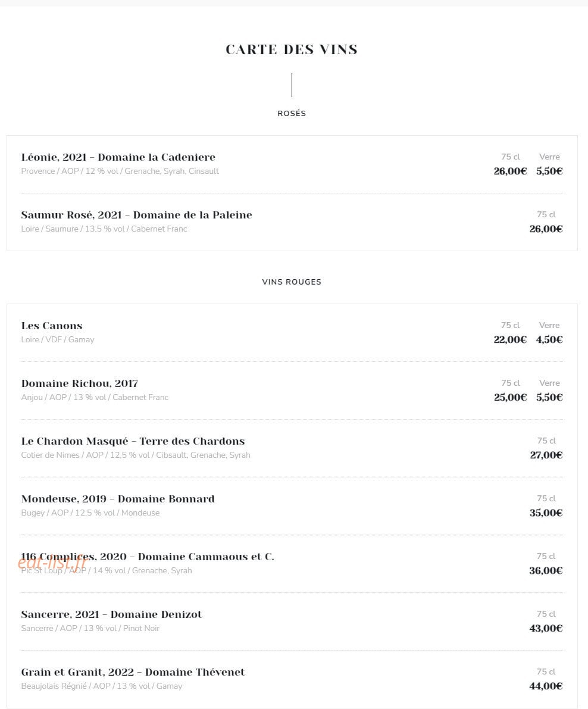This screenshot has width=588, height=709.
Task: Open Saumur Rosé, 2021 – Domaine de la Paleine
Action: [x=136, y=215]
